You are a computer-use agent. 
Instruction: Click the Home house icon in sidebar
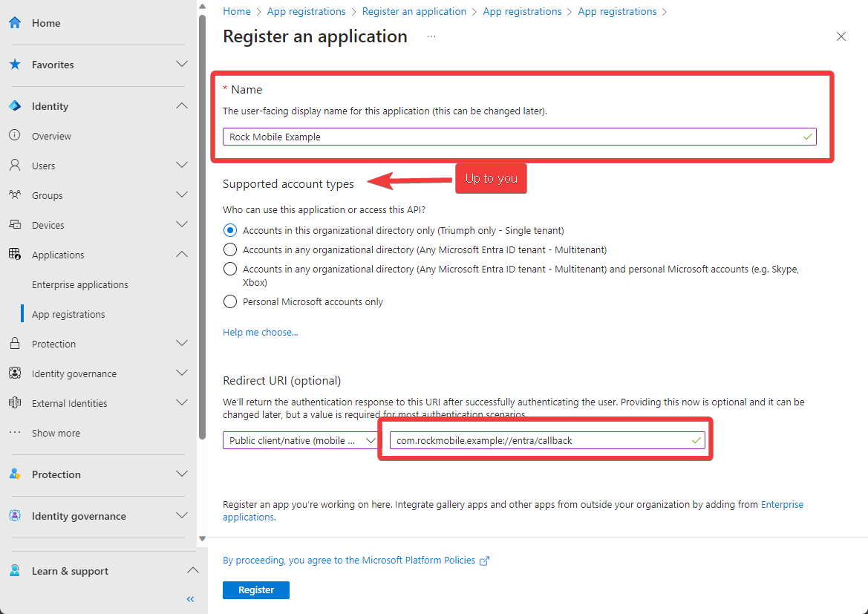pos(15,23)
